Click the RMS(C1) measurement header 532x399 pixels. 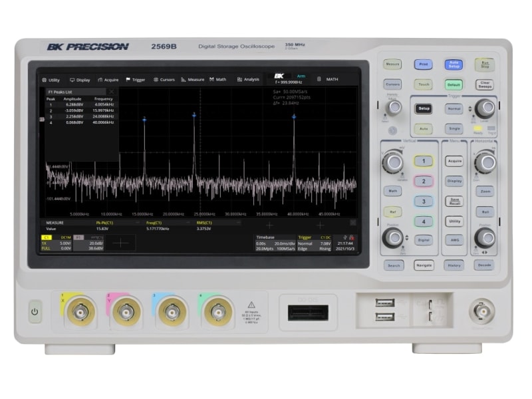204,223
